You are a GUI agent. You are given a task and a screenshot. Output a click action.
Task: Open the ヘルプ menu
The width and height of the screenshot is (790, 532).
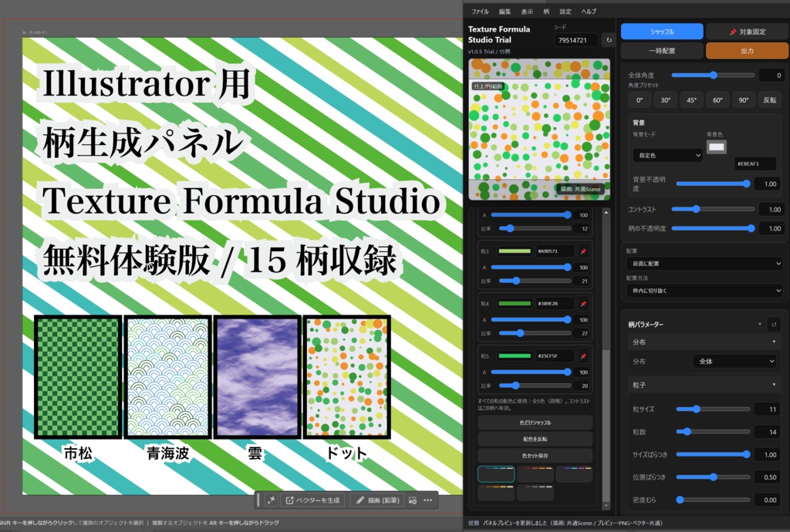click(x=589, y=11)
